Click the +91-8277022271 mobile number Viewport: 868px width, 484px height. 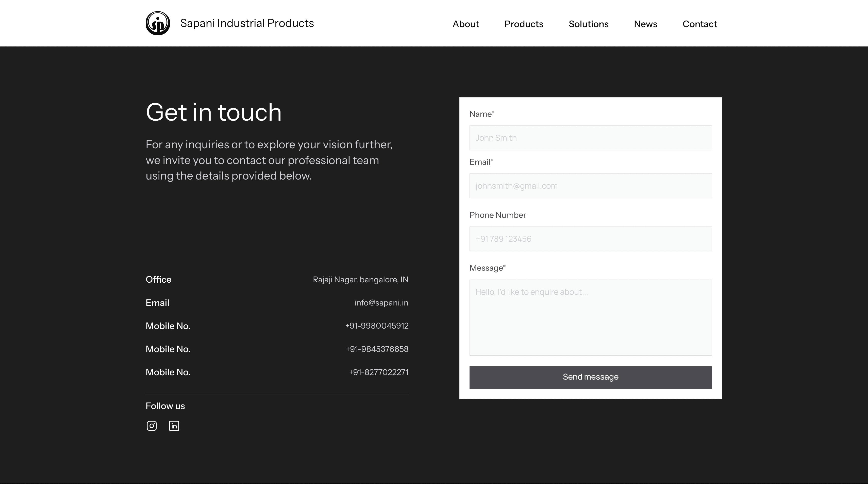pyautogui.click(x=378, y=372)
